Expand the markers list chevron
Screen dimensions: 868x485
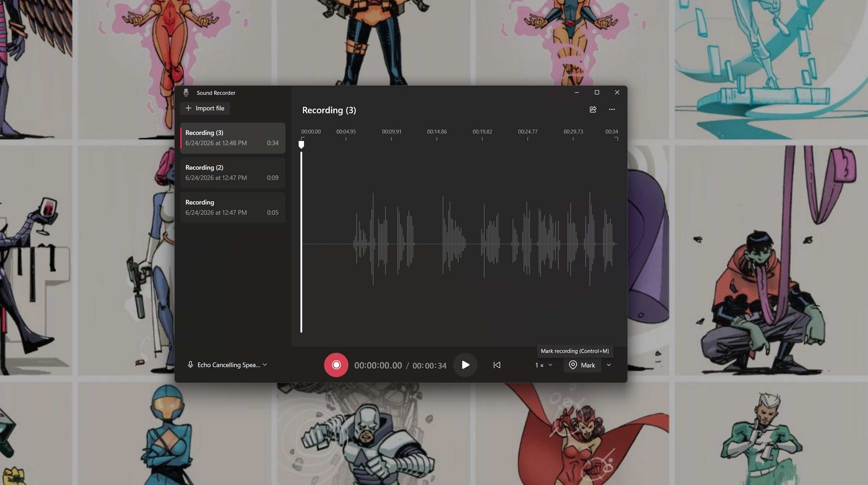tap(609, 365)
